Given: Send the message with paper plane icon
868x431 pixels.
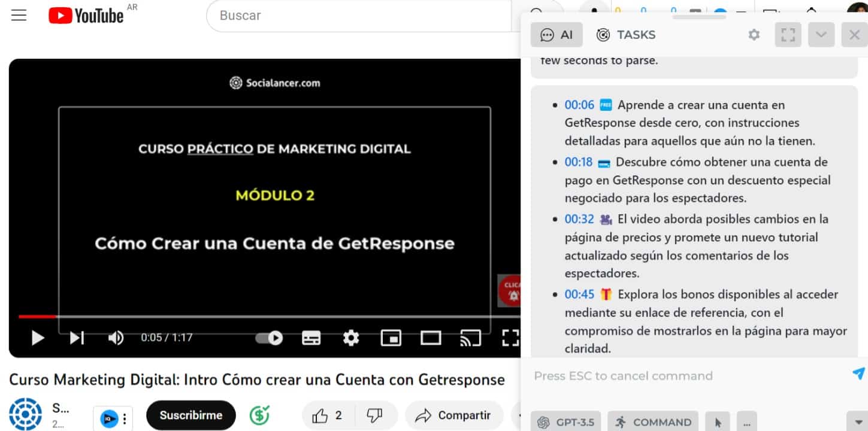Looking at the screenshot, I should (x=858, y=374).
